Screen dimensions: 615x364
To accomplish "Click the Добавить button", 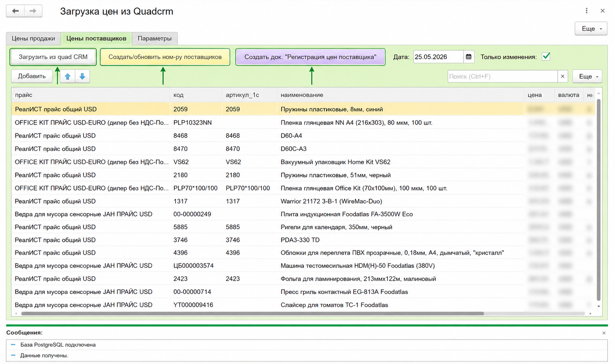I will pyautogui.click(x=32, y=76).
